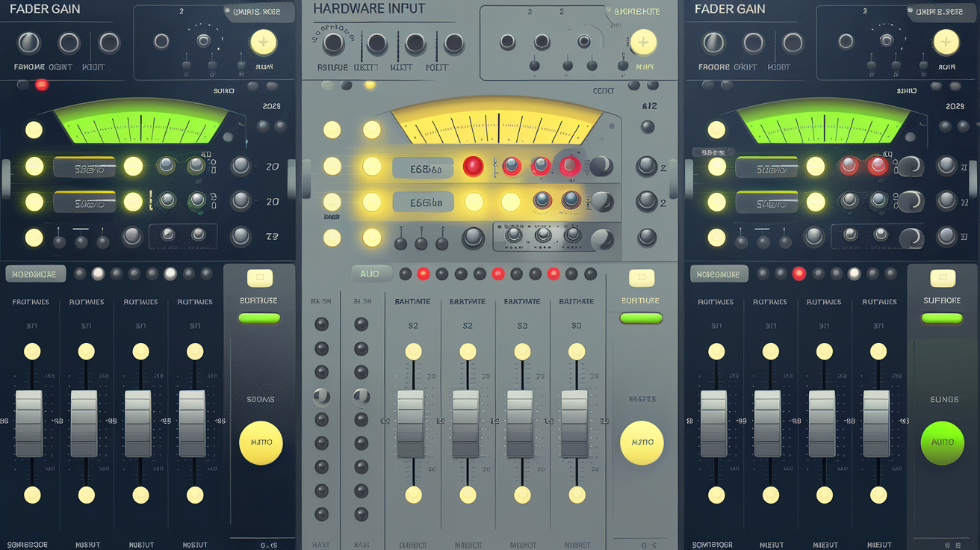
Task: Click first knob under HARDWARE INPUT title
Action: pos(334,44)
